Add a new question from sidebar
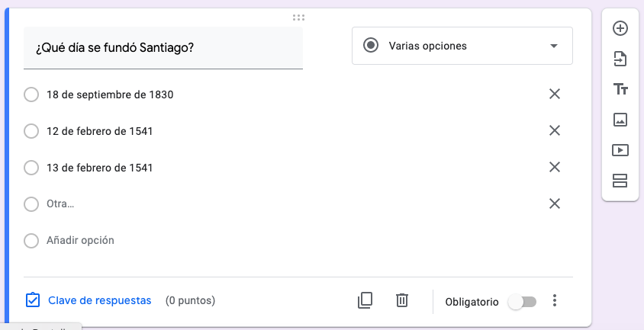This screenshot has width=644, height=330. coord(620,28)
